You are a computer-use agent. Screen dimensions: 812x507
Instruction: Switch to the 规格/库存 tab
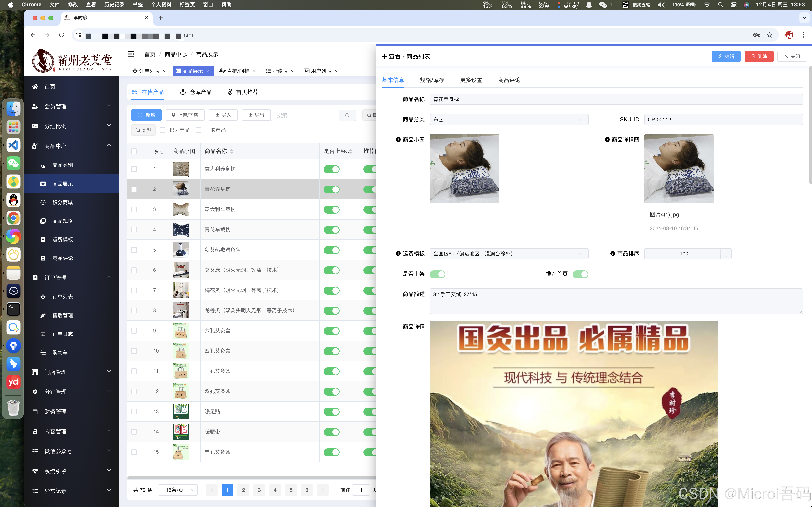point(432,80)
